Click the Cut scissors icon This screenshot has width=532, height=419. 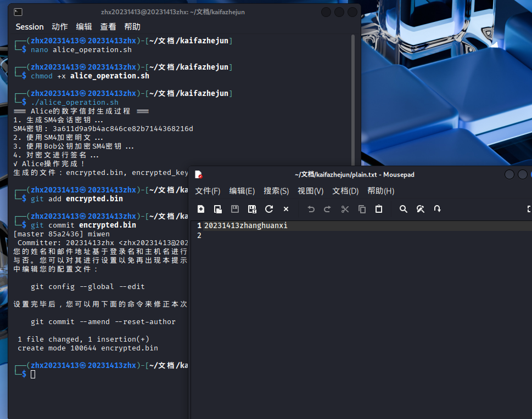click(x=345, y=209)
